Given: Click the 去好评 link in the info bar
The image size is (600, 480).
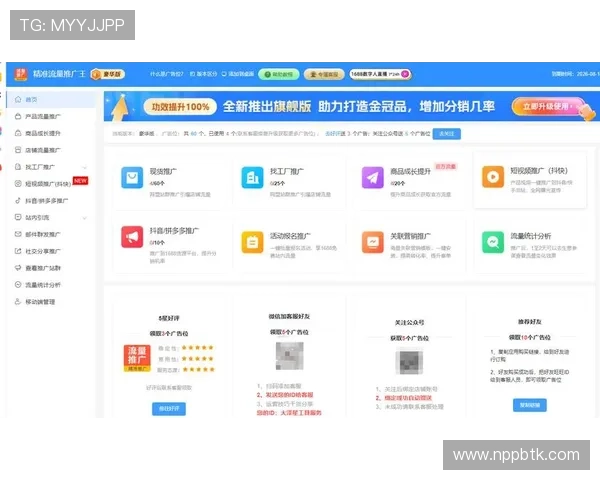Looking at the screenshot, I should coord(335,134).
